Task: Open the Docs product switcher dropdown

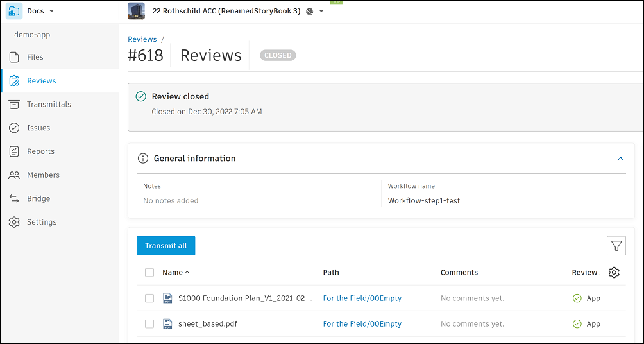Action: pyautogui.click(x=51, y=12)
